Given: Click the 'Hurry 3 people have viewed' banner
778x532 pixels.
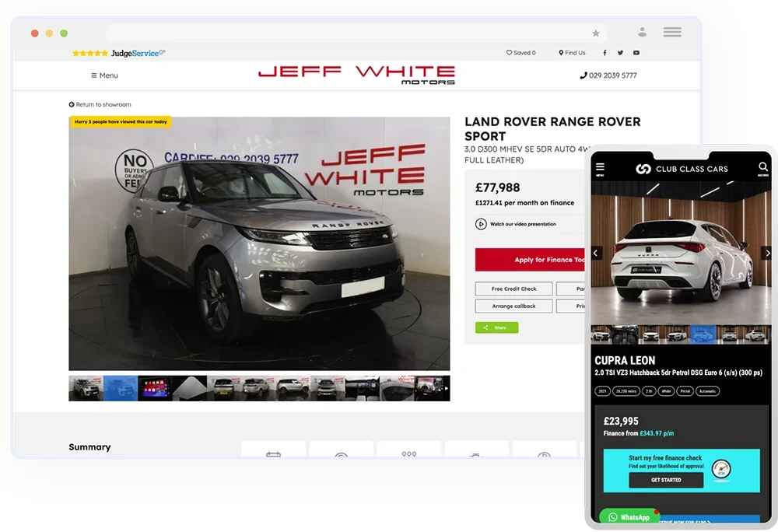Looking at the screenshot, I should point(121,121).
